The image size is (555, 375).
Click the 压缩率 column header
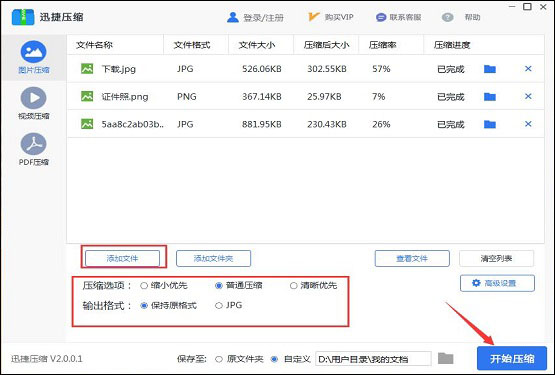382,45
